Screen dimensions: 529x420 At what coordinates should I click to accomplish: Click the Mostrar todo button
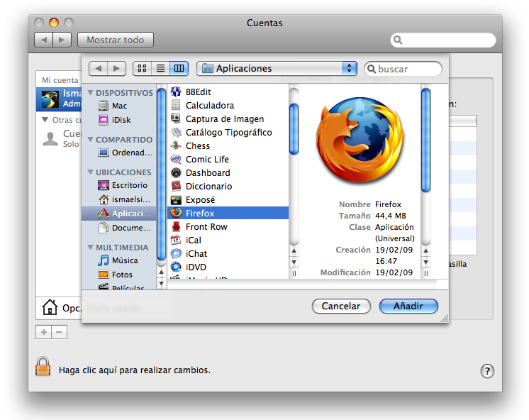click(116, 40)
